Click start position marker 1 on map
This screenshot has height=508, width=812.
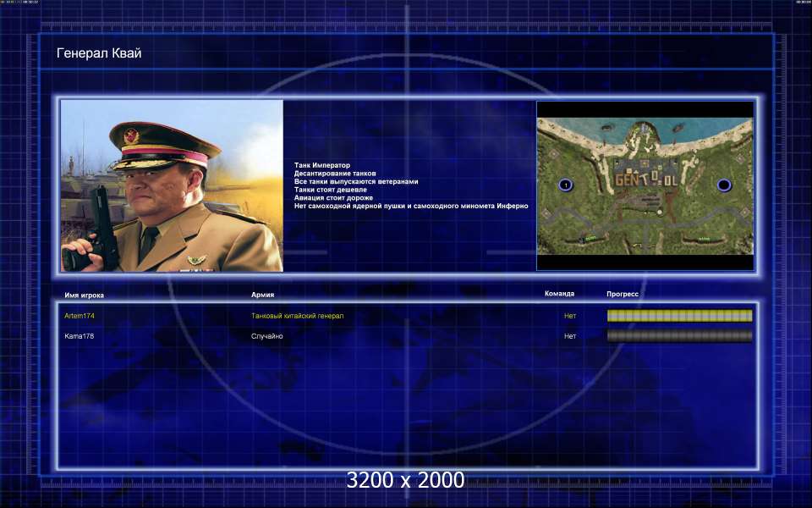[566, 185]
